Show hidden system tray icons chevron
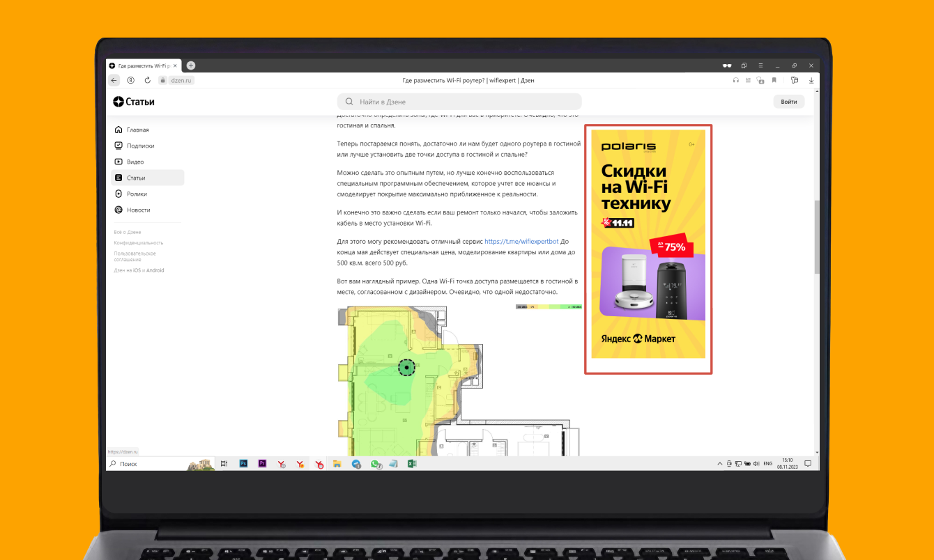 pos(720,463)
